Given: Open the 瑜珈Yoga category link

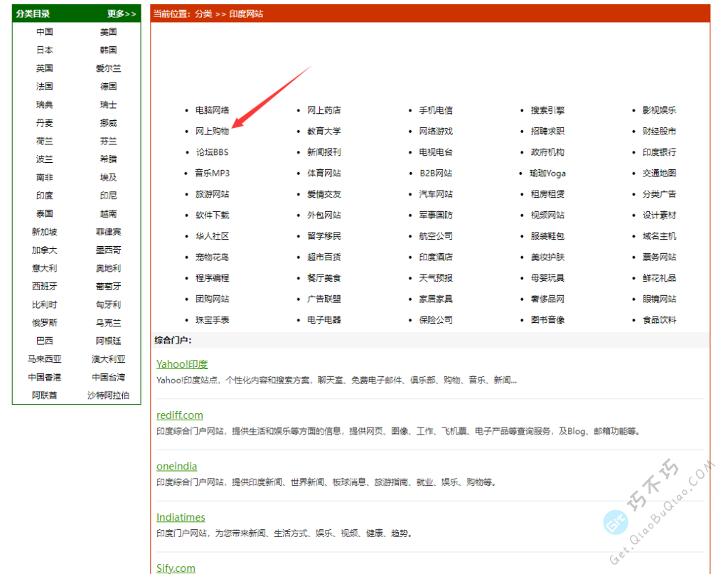Looking at the screenshot, I should (x=547, y=174).
